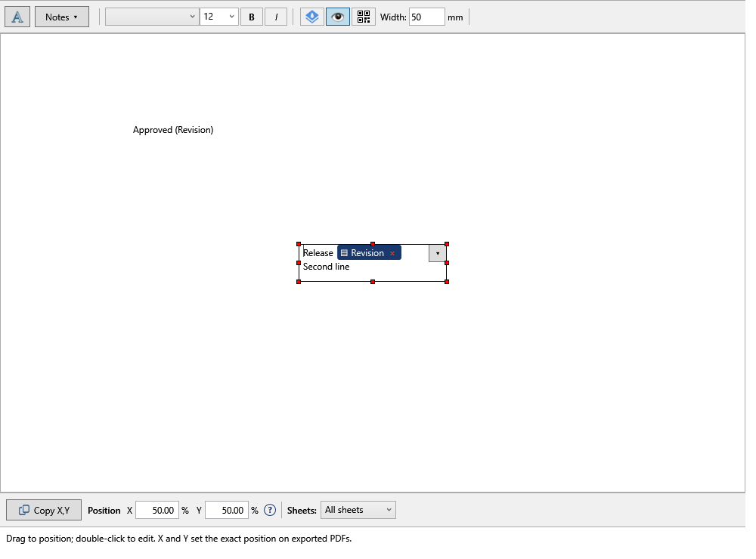756x559 pixels.
Task: Click the bottom-right red handle of text box
Action: click(x=447, y=282)
